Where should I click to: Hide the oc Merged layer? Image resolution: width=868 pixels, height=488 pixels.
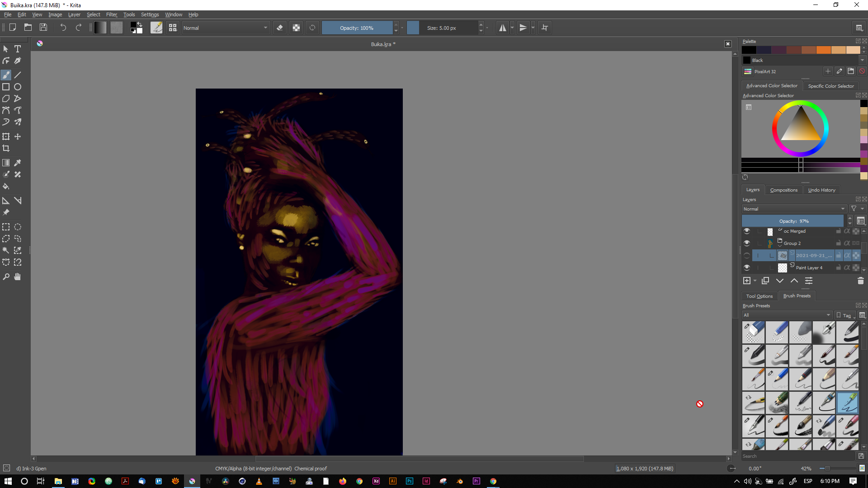pos(747,231)
